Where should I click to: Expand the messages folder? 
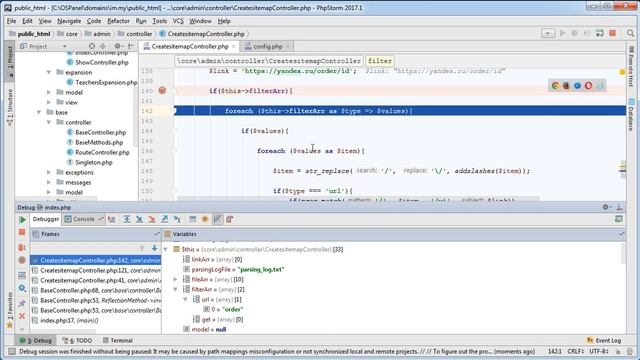(49, 182)
